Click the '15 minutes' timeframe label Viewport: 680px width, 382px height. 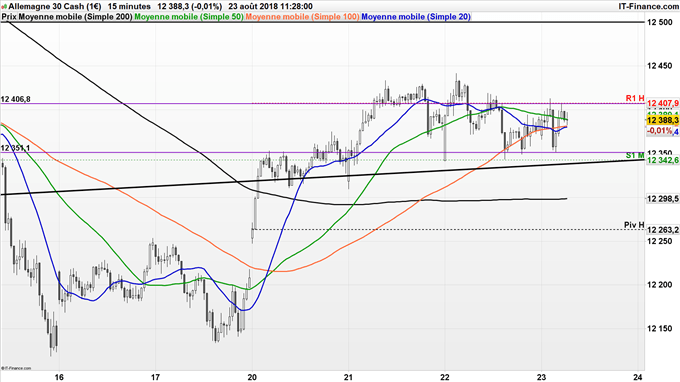coord(129,7)
